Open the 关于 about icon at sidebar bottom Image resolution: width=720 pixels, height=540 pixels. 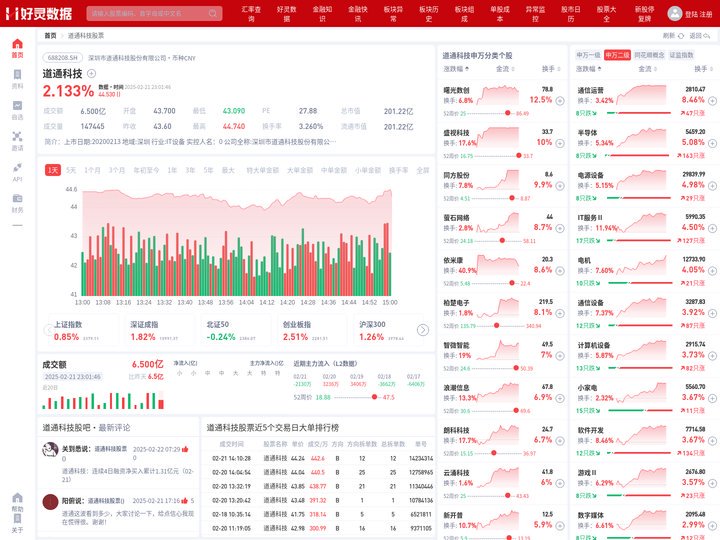(17, 518)
